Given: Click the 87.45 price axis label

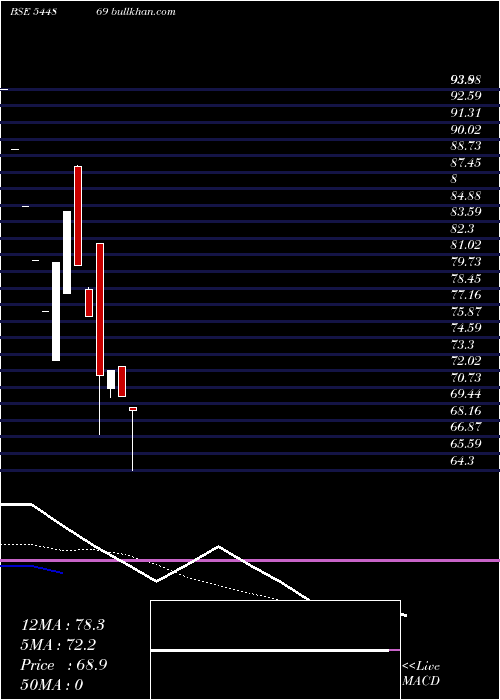Looking at the screenshot, I should [466, 163].
